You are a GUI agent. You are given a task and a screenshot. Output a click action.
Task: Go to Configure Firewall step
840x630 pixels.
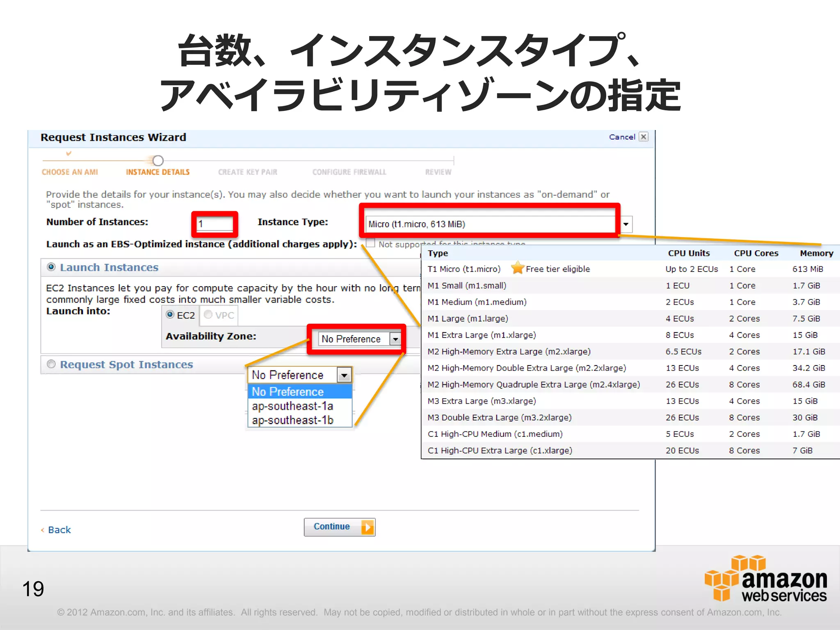tap(349, 172)
